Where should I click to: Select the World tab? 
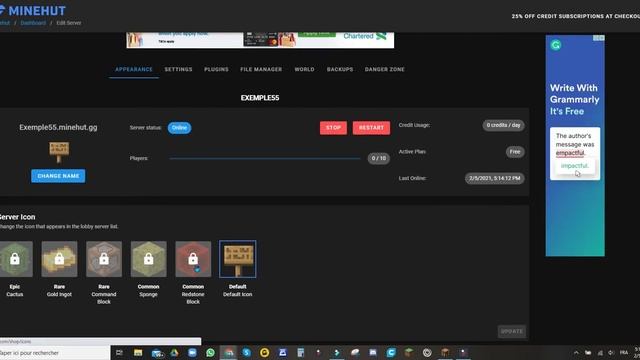click(x=304, y=69)
